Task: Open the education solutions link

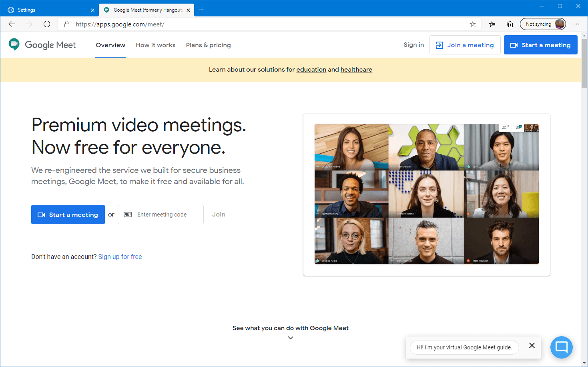Action: [x=311, y=70]
